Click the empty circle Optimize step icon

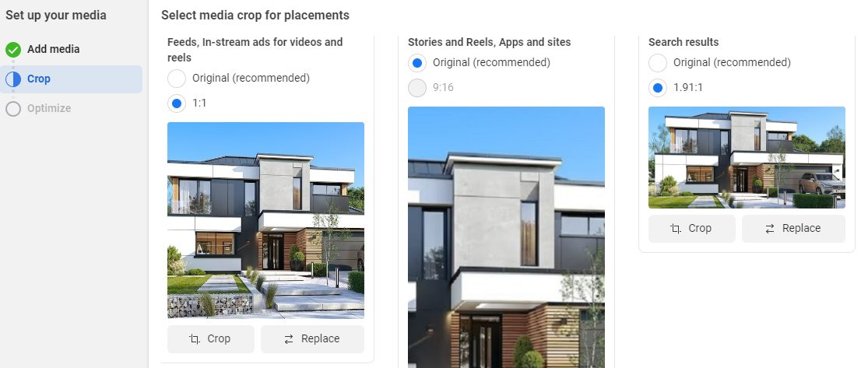(13, 108)
